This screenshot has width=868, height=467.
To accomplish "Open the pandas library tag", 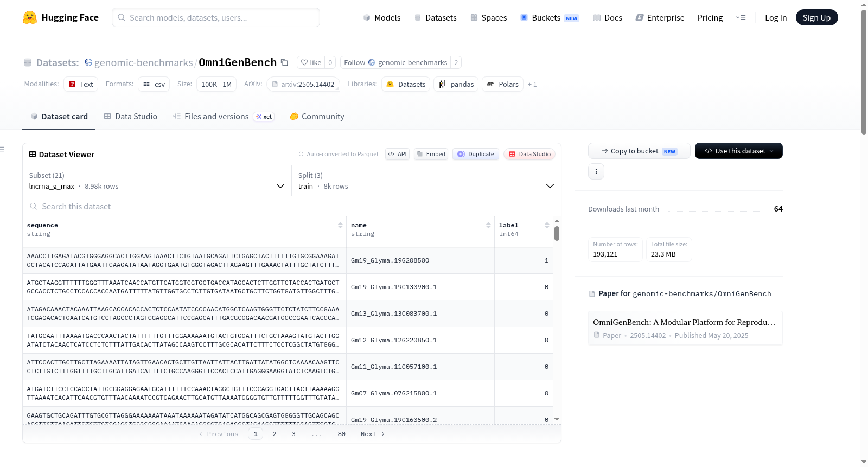I will pyautogui.click(x=456, y=84).
